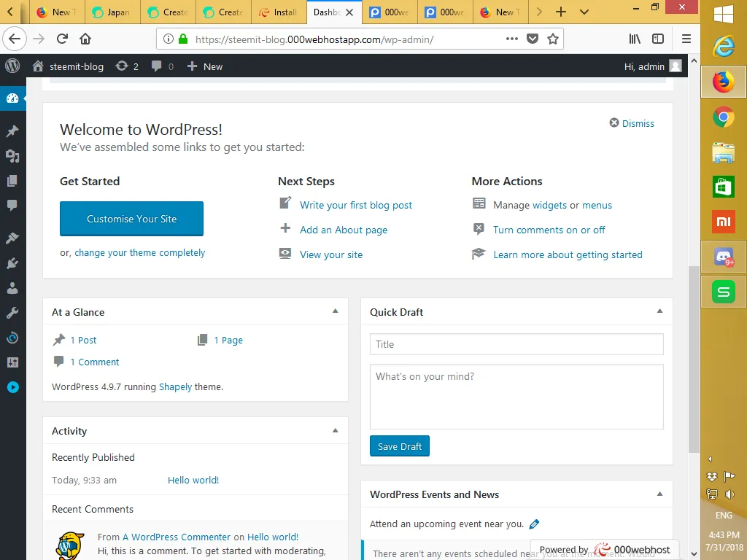Save page to Pocket icon
Image resolution: width=747 pixels, height=560 pixels.
(532, 39)
